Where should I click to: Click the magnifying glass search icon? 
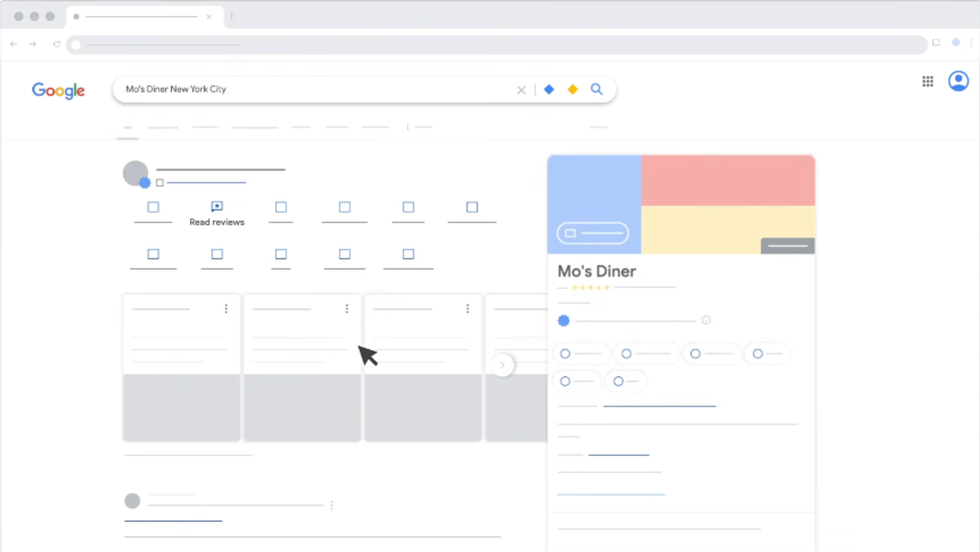[x=597, y=89]
